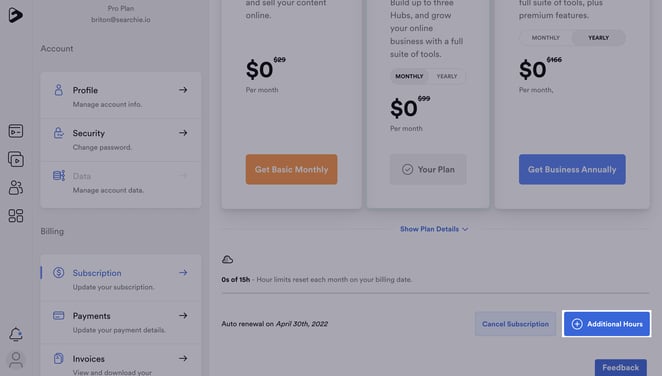Open the Invoices menu item
Screen dimensions: 662x376
click(121, 360)
